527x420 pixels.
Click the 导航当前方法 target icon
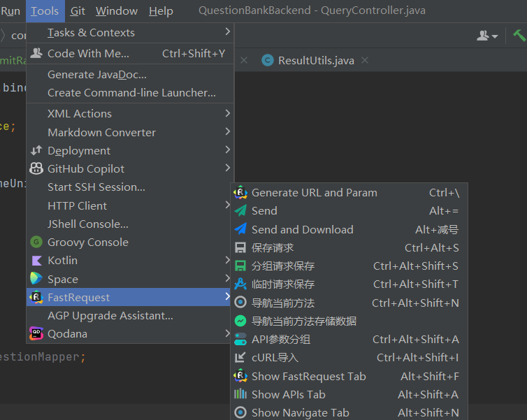pos(240,303)
